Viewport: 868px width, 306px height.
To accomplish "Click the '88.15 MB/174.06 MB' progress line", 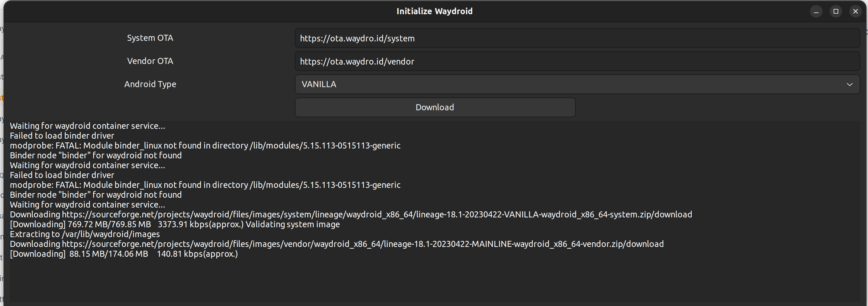I will pos(124,254).
